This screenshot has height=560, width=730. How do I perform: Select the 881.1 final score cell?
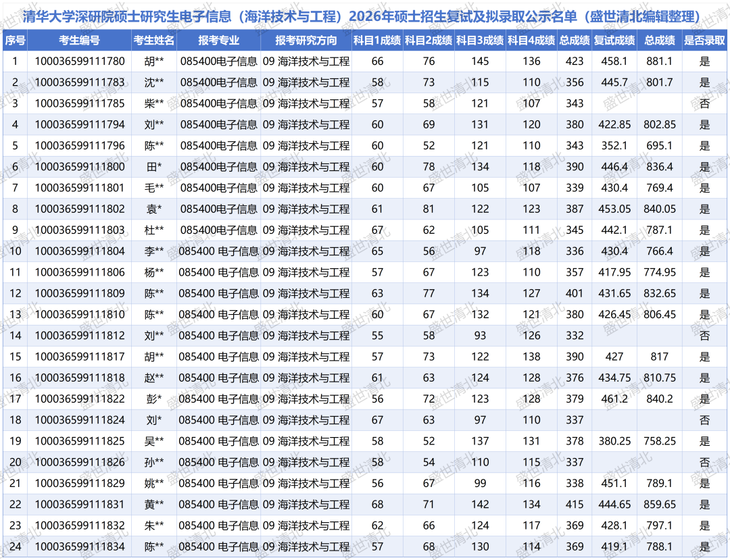(659, 61)
